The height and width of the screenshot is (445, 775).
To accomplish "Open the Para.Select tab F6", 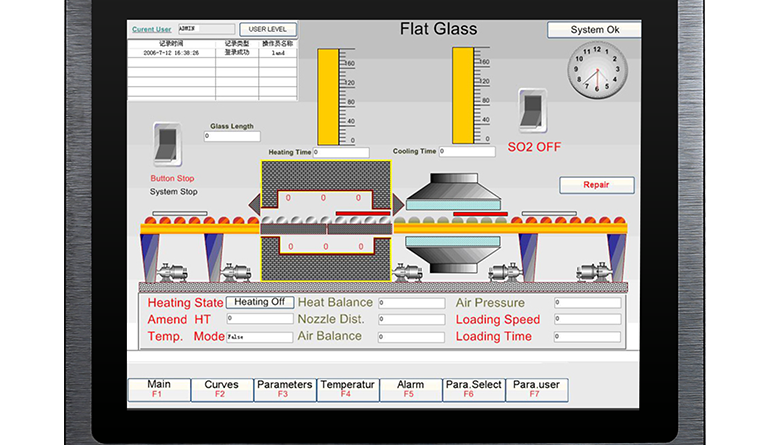I will (473, 389).
